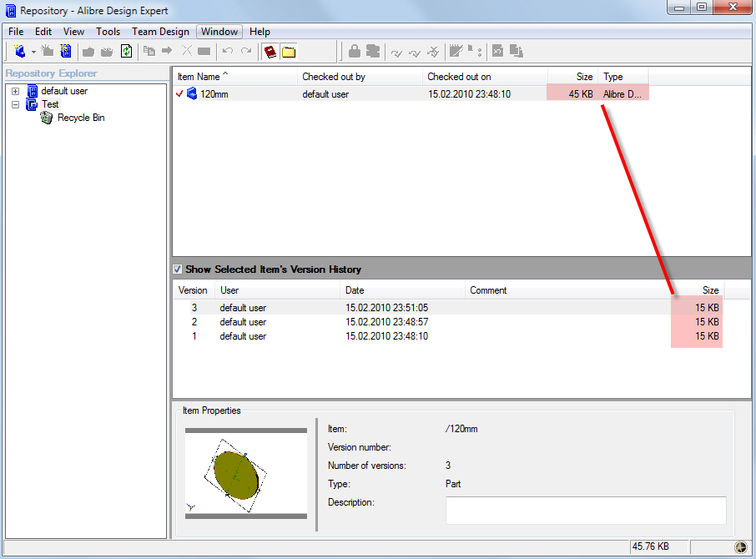This screenshot has height=559, width=756.
Task: Click the Date column header in version history
Action: click(x=403, y=290)
